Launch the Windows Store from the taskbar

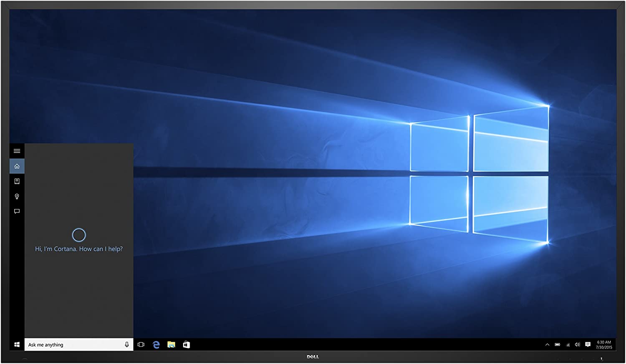click(x=186, y=345)
